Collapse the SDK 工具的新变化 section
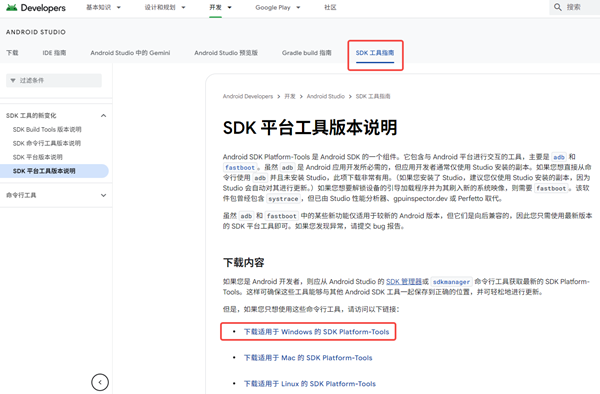 (x=103, y=116)
